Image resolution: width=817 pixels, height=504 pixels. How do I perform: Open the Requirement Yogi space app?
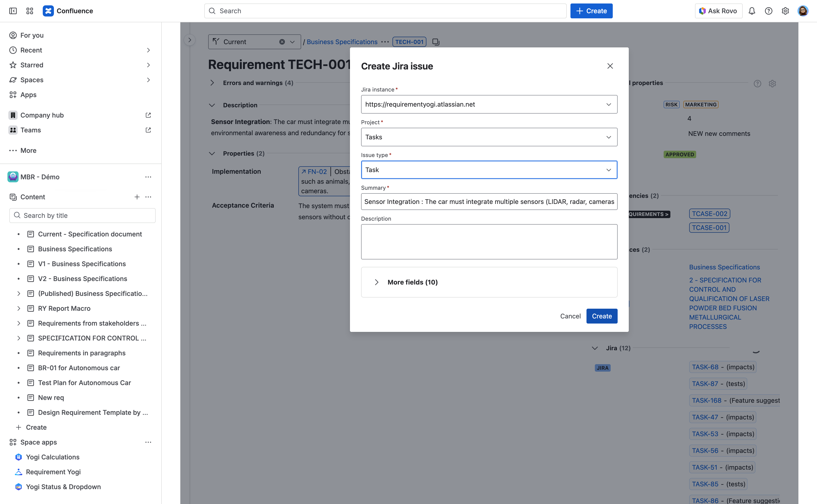coord(53,472)
